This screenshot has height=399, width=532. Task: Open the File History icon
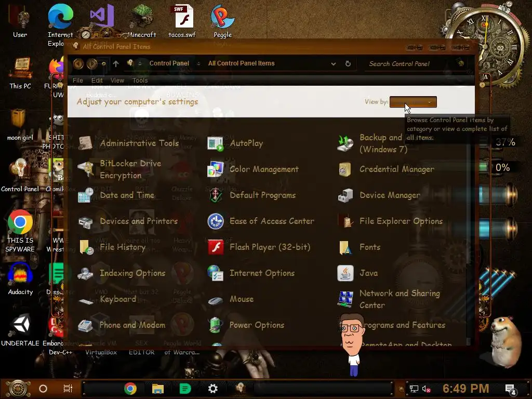[86, 247]
